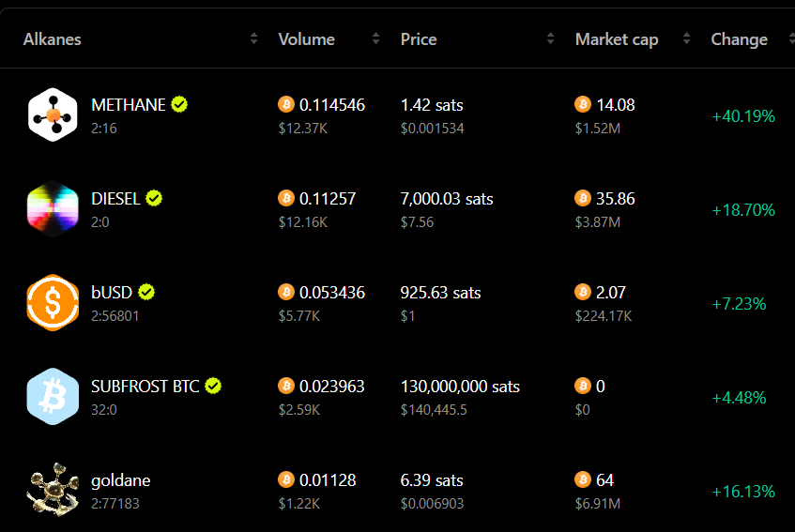Screen dimensions: 795x532
Task: Open the SUBFROST BTC token name link
Action: [145, 386]
